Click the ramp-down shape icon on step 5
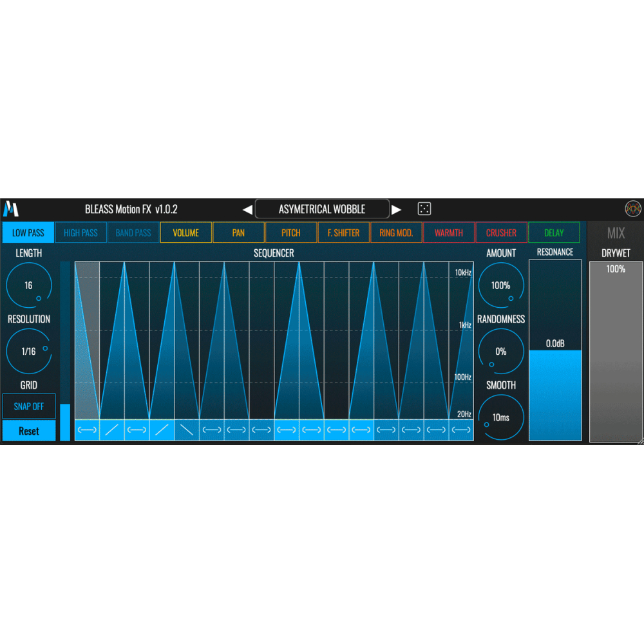This screenshot has width=644, height=644. (x=187, y=430)
